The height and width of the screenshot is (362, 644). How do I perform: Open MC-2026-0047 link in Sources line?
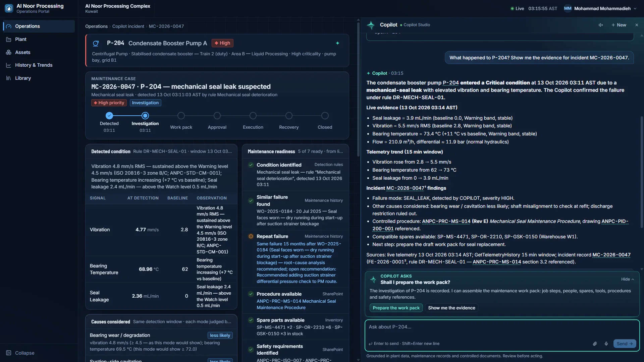[611, 255]
